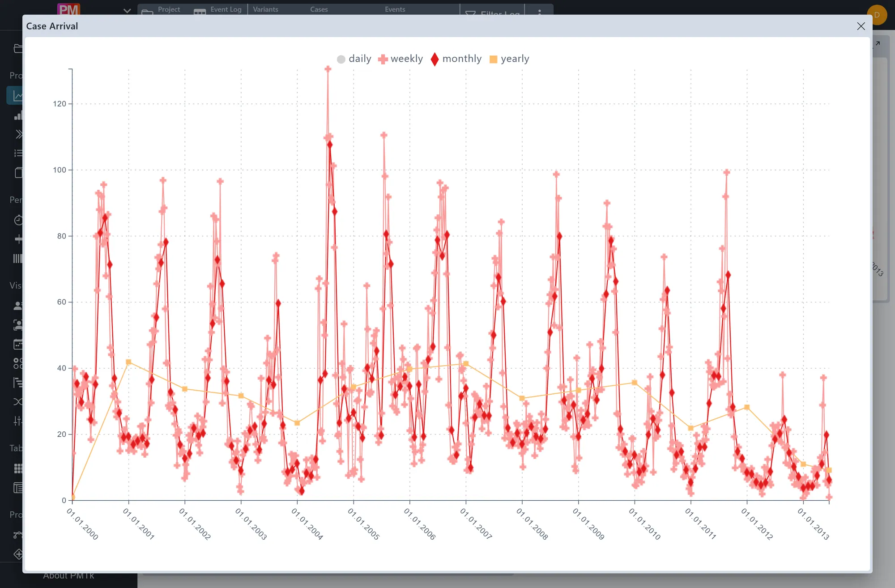Toggle the daily series in chart legend
This screenshot has width=895, height=588.
click(x=354, y=59)
